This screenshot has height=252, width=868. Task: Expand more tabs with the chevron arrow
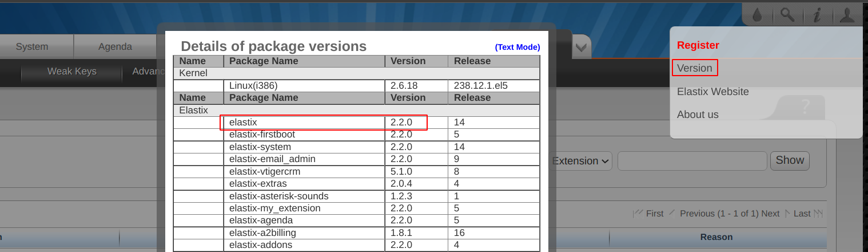[x=582, y=47]
